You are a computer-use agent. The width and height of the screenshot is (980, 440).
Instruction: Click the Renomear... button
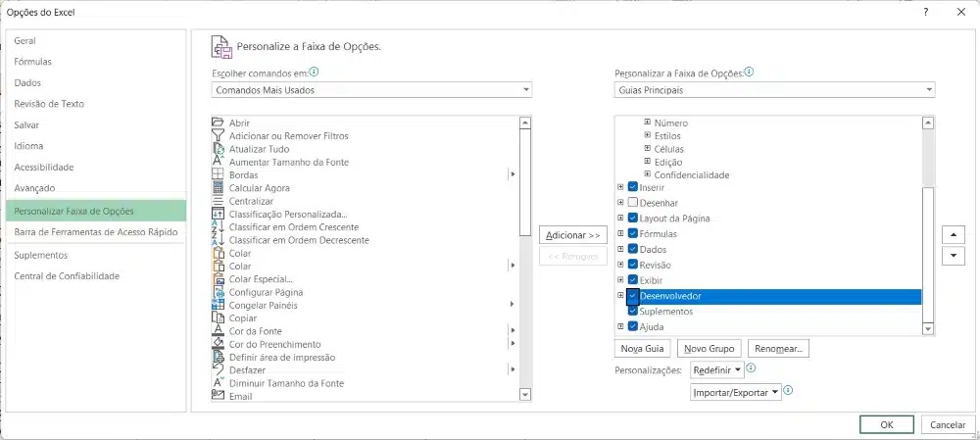pos(779,348)
